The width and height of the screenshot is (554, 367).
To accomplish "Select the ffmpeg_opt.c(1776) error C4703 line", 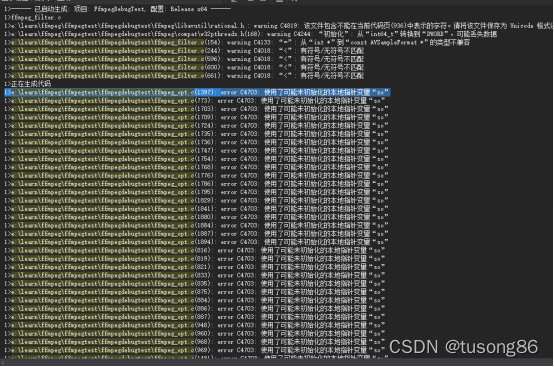I will pyautogui.click(x=196, y=176).
